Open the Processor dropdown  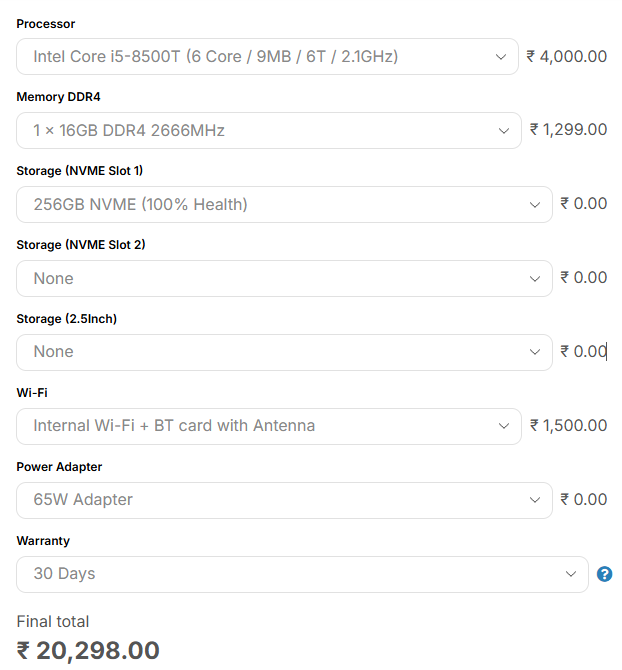[x=267, y=56]
